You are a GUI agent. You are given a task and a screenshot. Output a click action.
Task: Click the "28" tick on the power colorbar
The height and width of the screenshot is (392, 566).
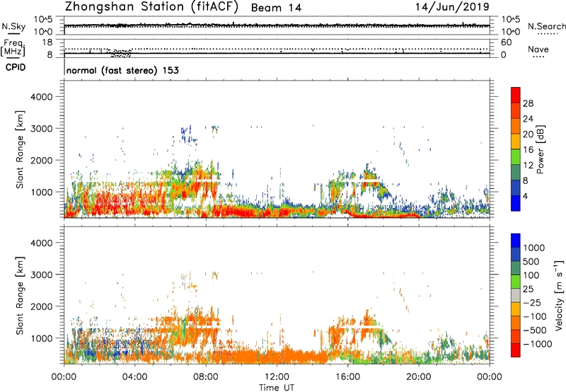pyautogui.click(x=528, y=103)
